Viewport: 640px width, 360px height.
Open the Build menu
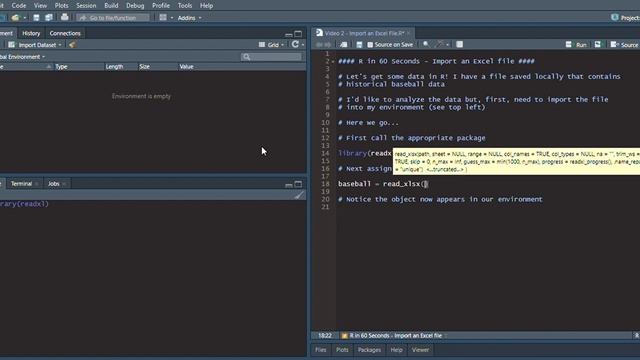click(x=111, y=6)
